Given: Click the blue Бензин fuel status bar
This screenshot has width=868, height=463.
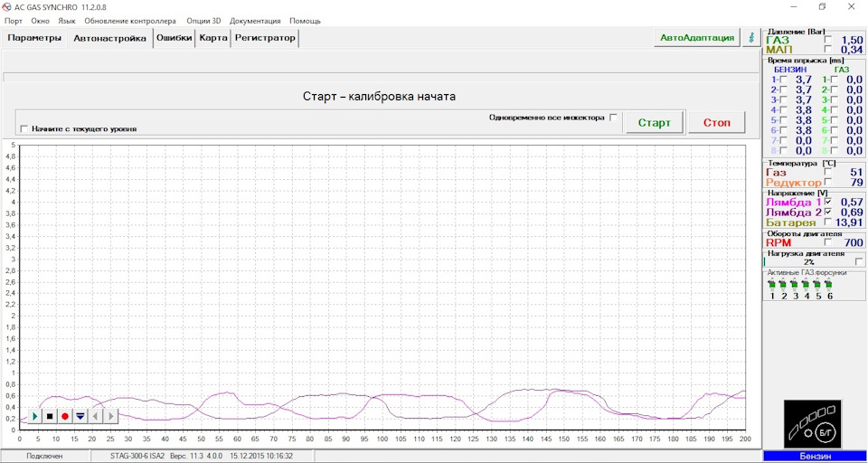Looking at the screenshot, I should (815, 457).
